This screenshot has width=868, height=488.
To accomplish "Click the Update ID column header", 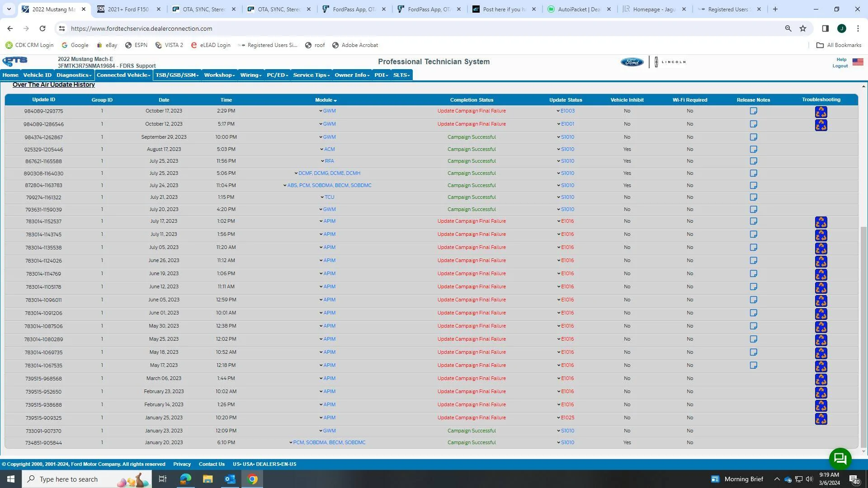I will [43, 100].
